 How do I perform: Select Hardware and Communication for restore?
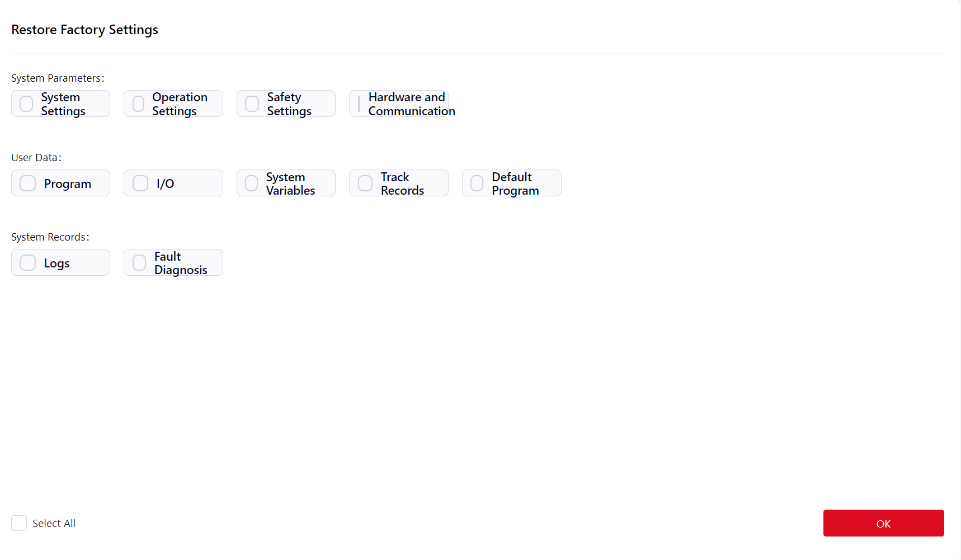coord(359,104)
